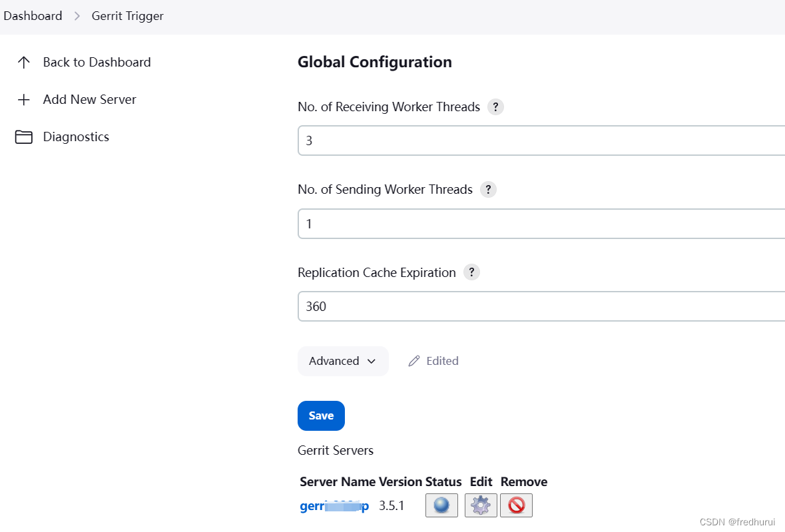Save the global configuration

point(321,416)
